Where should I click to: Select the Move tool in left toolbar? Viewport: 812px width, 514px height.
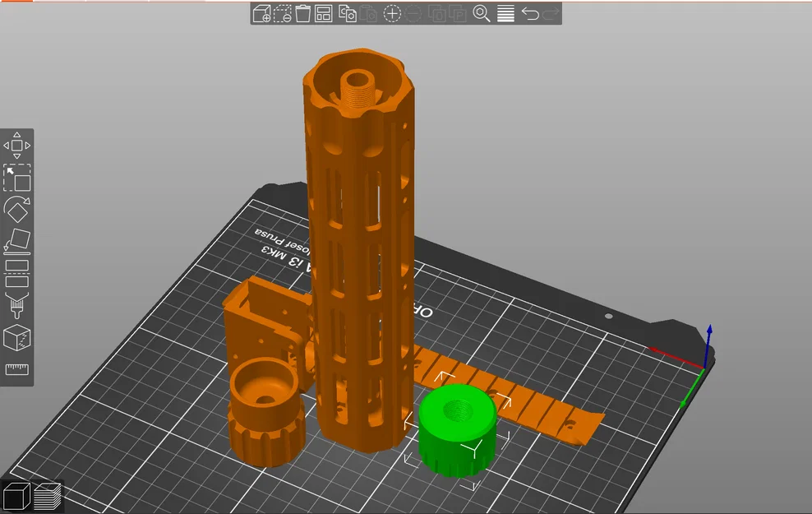(16, 145)
